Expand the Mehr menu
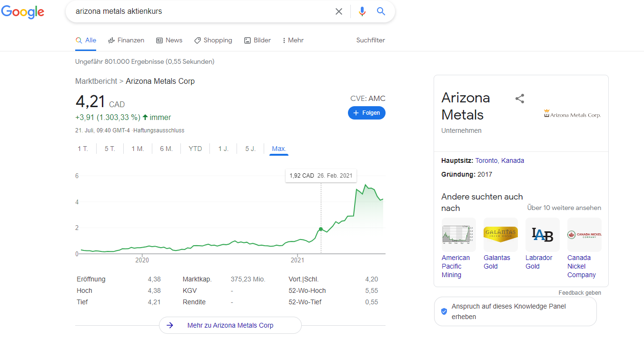Screen dimensions: 644x350 [x=293, y=40]
